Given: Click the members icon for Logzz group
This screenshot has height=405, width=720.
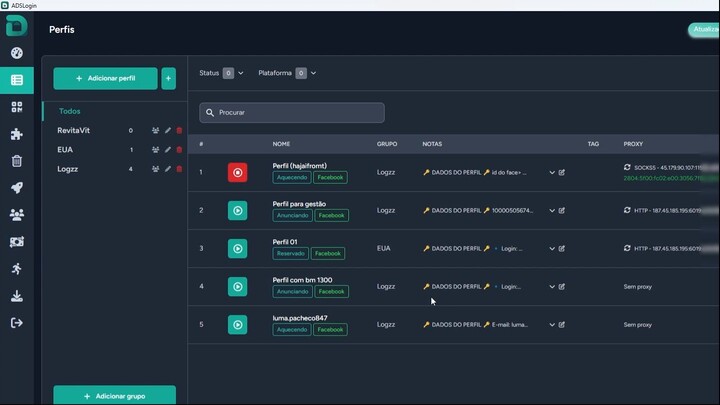Looking at the screenshot, I should pos(156,169).
